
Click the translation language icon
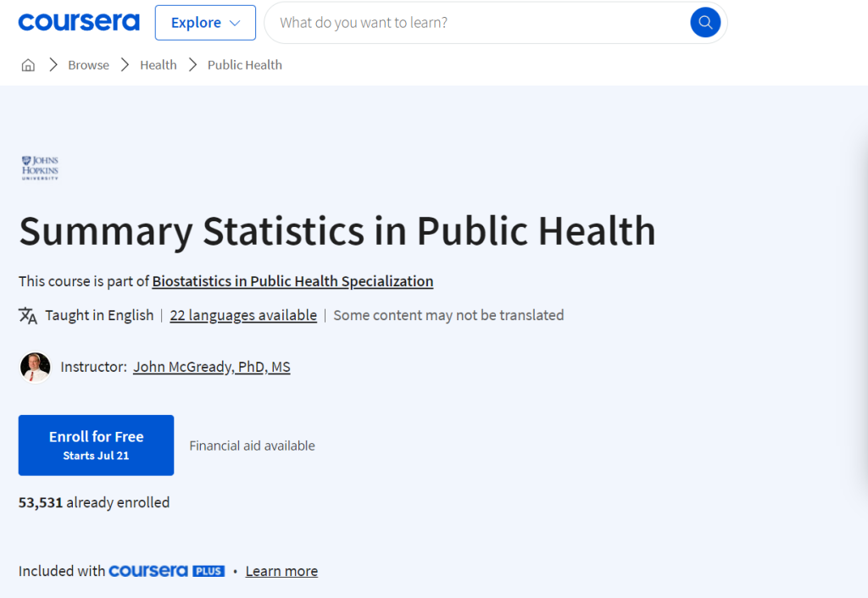(28, 315)
